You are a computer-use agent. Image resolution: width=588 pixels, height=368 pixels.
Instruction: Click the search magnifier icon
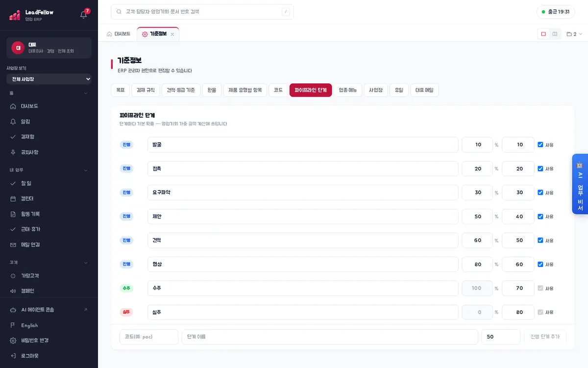point(120,12)
